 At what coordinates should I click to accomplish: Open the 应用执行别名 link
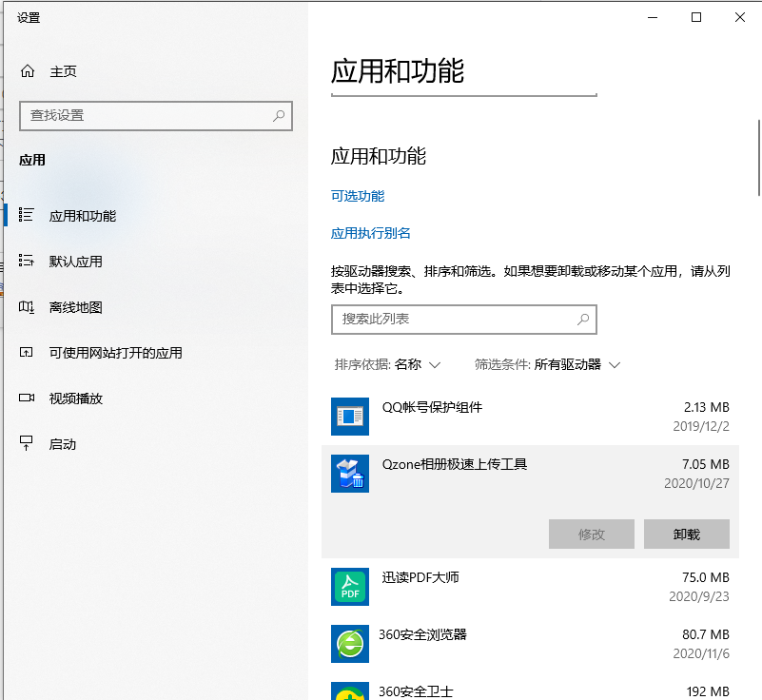[x=370, y=231]
